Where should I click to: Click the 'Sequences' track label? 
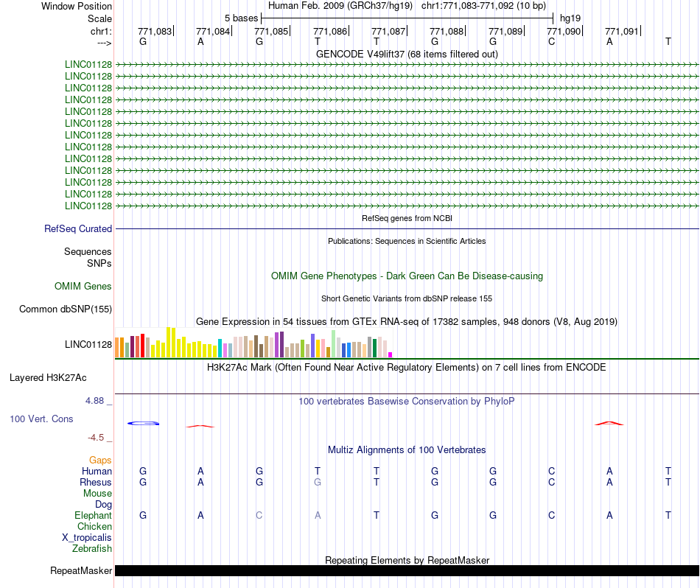click(88, 252)
